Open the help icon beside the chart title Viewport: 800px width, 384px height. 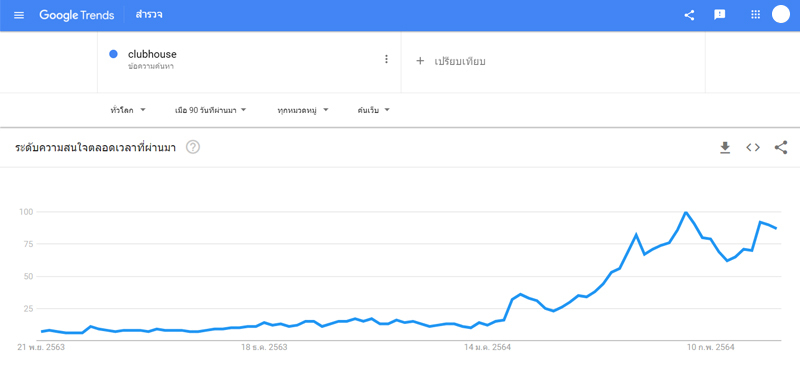tap(193, 147)
